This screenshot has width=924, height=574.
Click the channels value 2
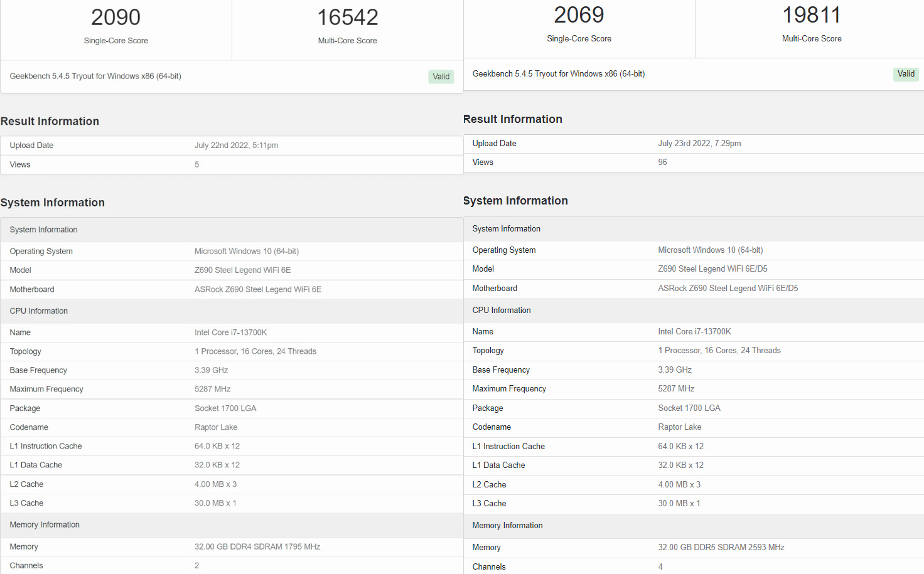click(197, 566)
